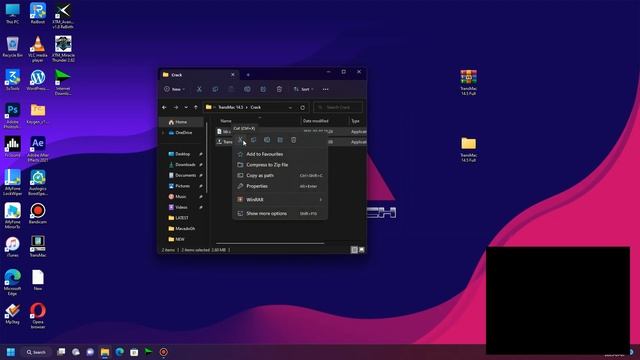The image size is (640, 360).
Task: Switch to Details view in status bar
Action: pos(354,250)
